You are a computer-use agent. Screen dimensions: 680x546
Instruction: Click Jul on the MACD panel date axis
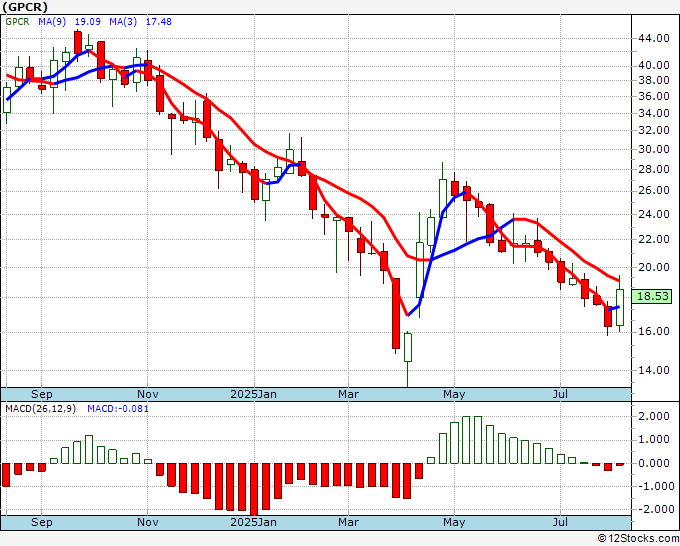point(560,522)
